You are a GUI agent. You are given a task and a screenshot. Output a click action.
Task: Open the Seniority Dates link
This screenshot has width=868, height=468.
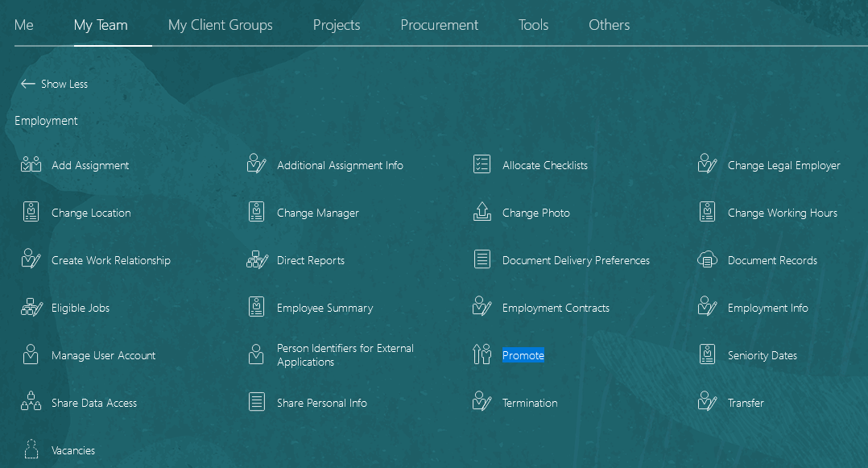[763, 355]
